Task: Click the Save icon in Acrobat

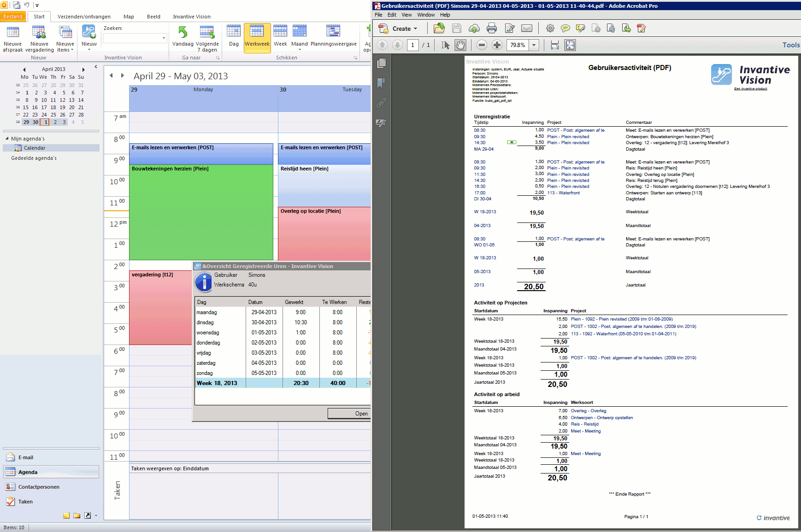Action: pyautogui.click(x=457, y=29)
